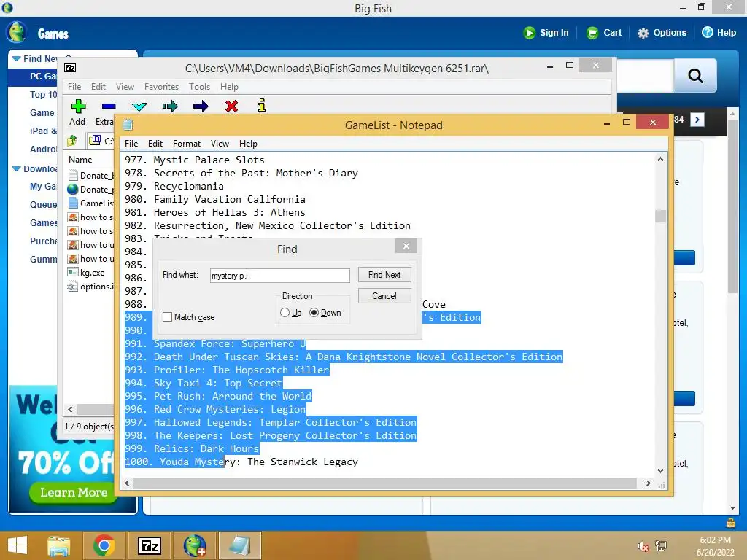The image size is (747, 560).
Task: Click the up-folder icon in 7-Zip address bar
Action: pos(72,141)
